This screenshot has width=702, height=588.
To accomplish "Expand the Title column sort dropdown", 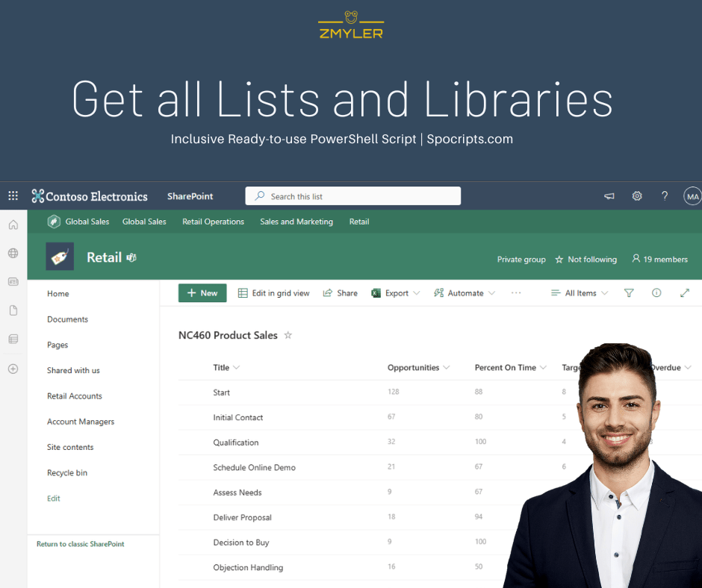I will click(236, 367).
